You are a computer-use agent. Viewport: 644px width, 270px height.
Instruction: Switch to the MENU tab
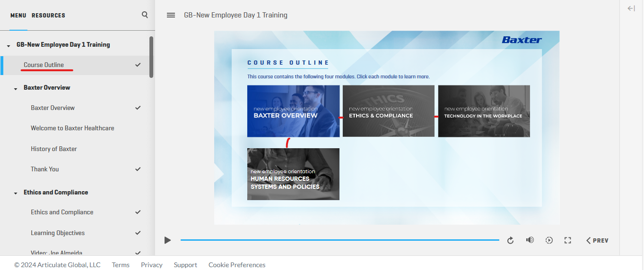click(18, 16)
